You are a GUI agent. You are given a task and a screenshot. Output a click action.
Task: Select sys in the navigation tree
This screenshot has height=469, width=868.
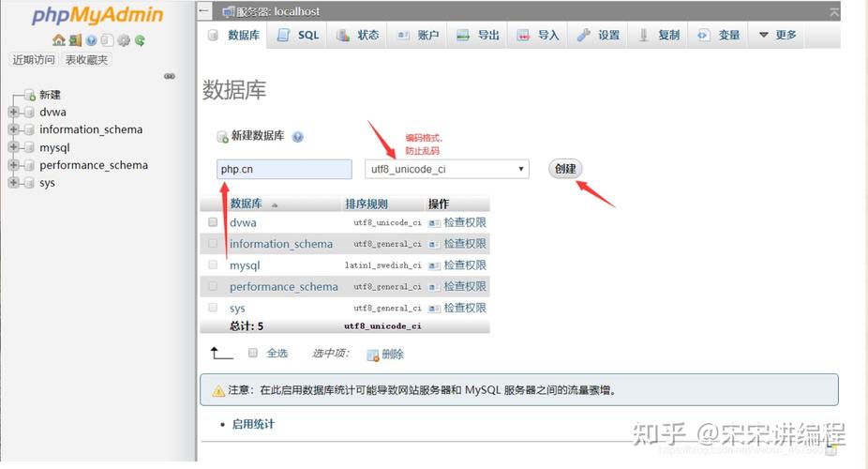click(x=47, y=183)
